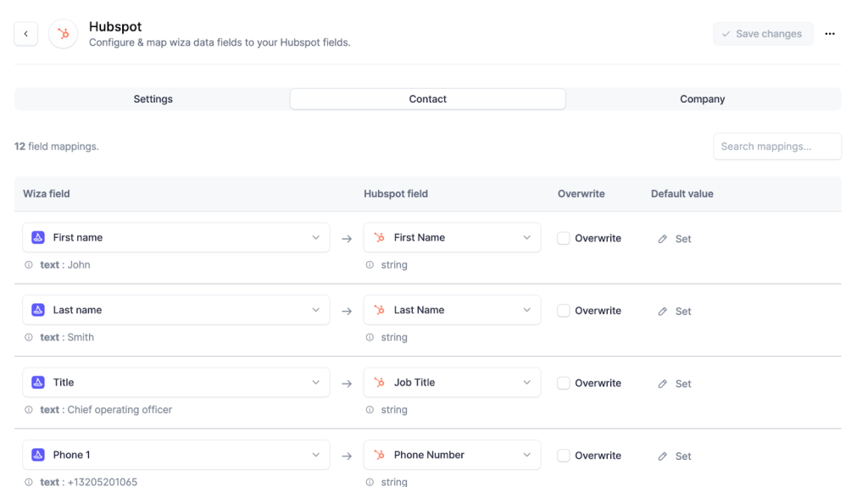Click info icon beside Chief operating officer
This screenshot has width=868, height=487.
[29, 410]
